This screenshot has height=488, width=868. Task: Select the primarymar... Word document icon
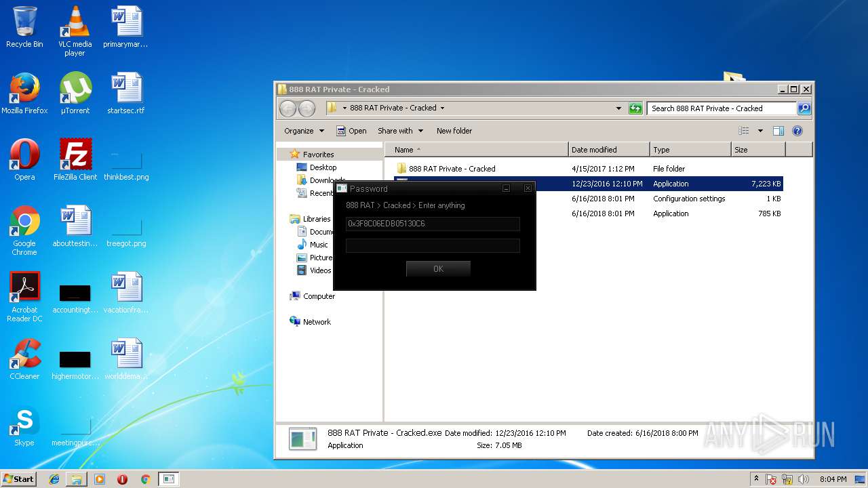pyautogui.click(x=126, y=27)
